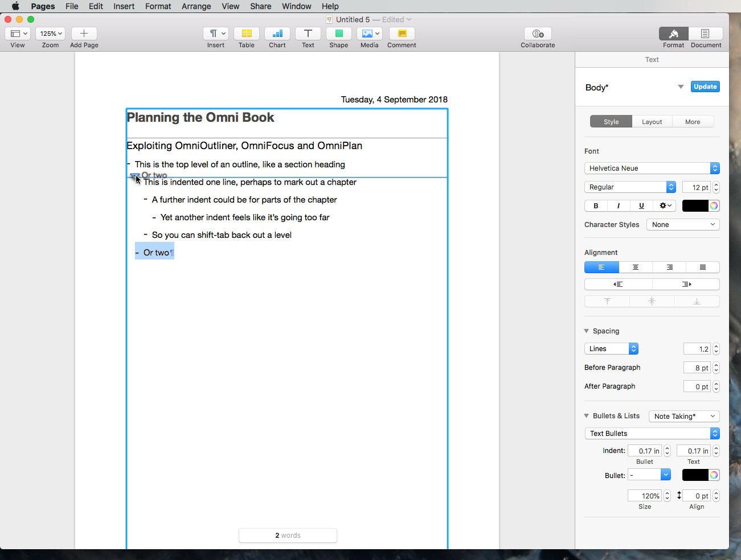The width and height of the screenshot is (741, 560).
Task: Increase indent level button
Action: tap(686, 284)
